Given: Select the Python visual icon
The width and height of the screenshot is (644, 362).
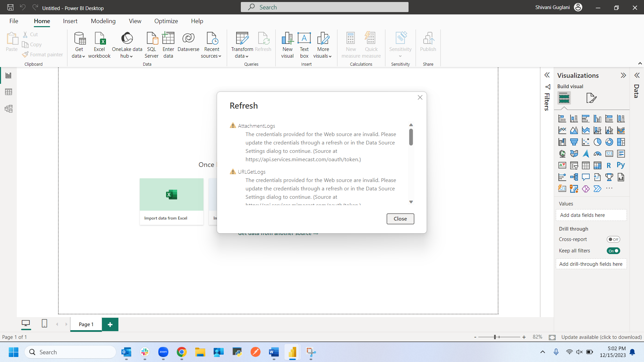Looking at the screenshot, I should (x=621, y=165).
